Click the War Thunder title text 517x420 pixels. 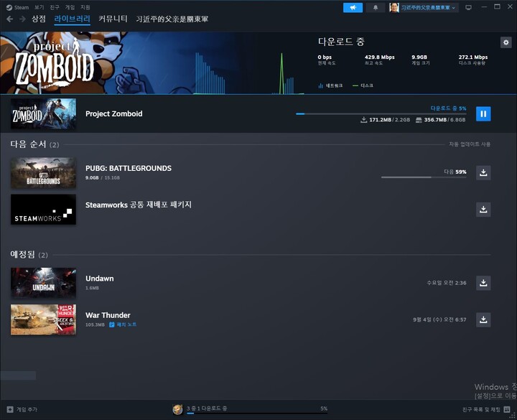point(108,315)
